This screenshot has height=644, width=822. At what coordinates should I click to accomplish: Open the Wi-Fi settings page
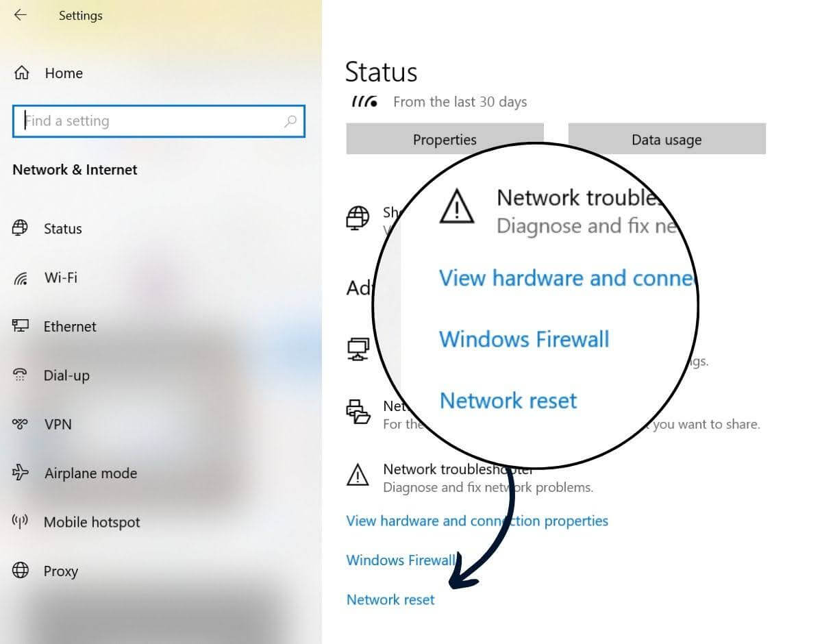tap(61, 277)
